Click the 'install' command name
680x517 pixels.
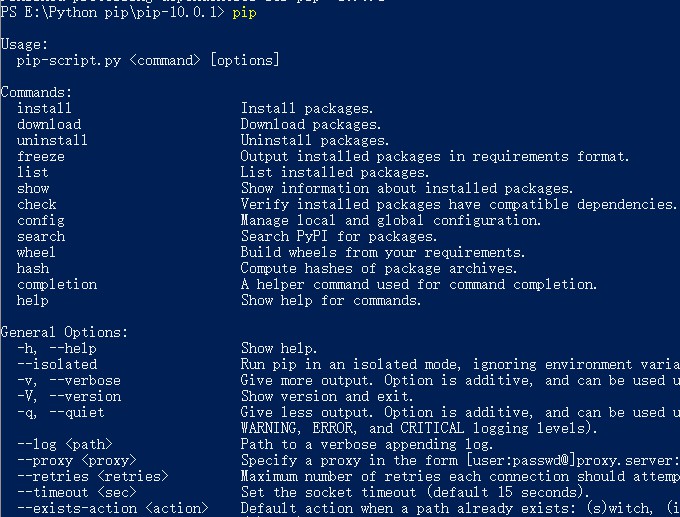(x=44, y=108)
